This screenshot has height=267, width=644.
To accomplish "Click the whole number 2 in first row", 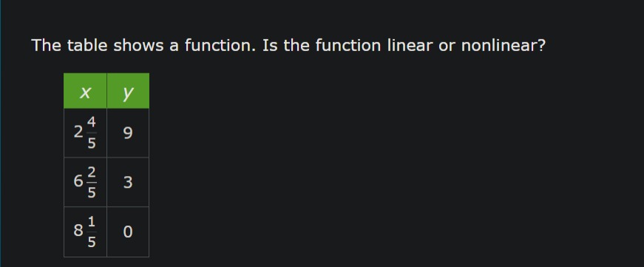I will pos(78,132).
